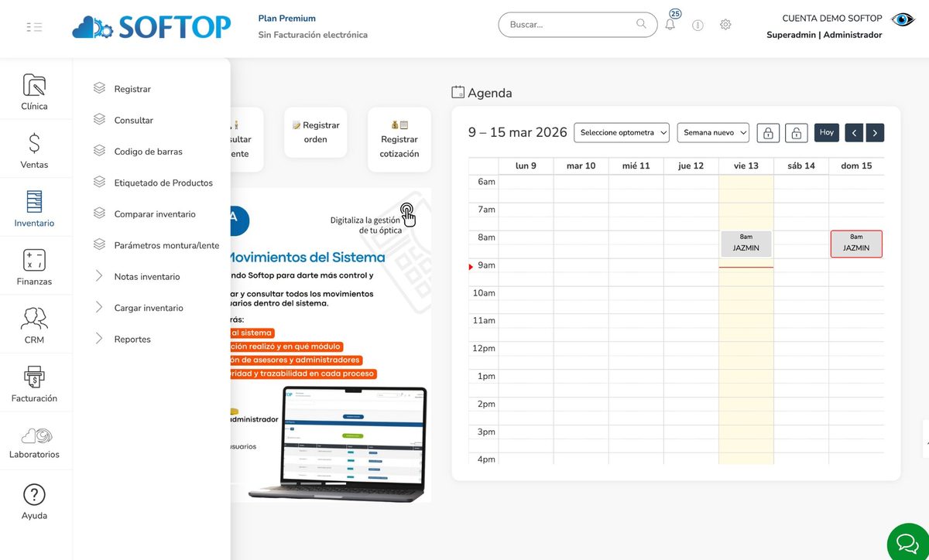The height and width of the screenshot is (560, 929).
Task: Open notifications bell showing 25 alerts
Action: pos(670,25)
